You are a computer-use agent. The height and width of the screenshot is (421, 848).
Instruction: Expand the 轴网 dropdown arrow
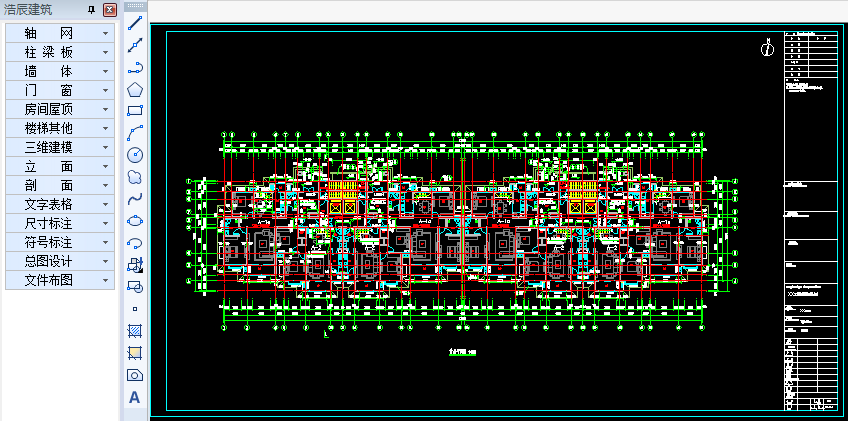click(x=105, y=34)
